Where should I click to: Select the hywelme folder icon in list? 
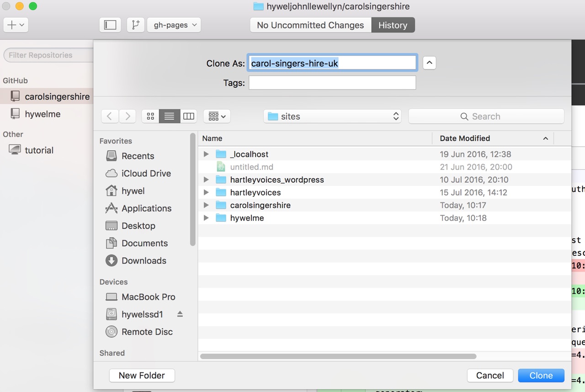(x=221, y=218)
